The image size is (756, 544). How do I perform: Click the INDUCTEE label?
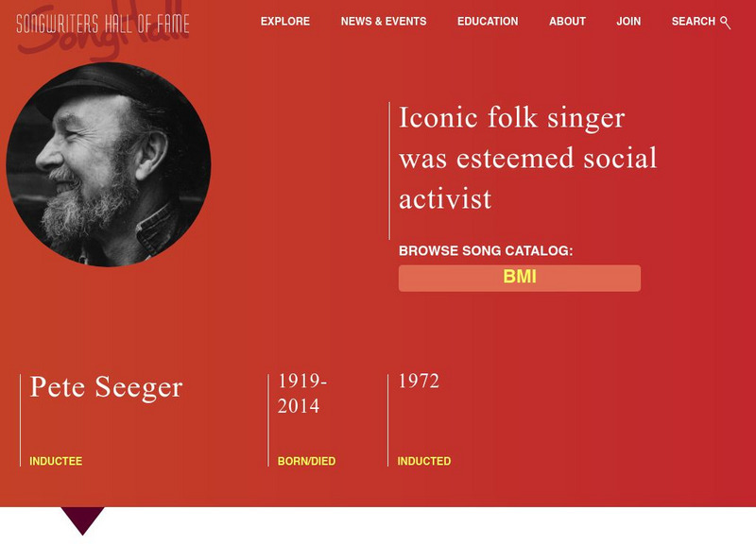point(55,462)
